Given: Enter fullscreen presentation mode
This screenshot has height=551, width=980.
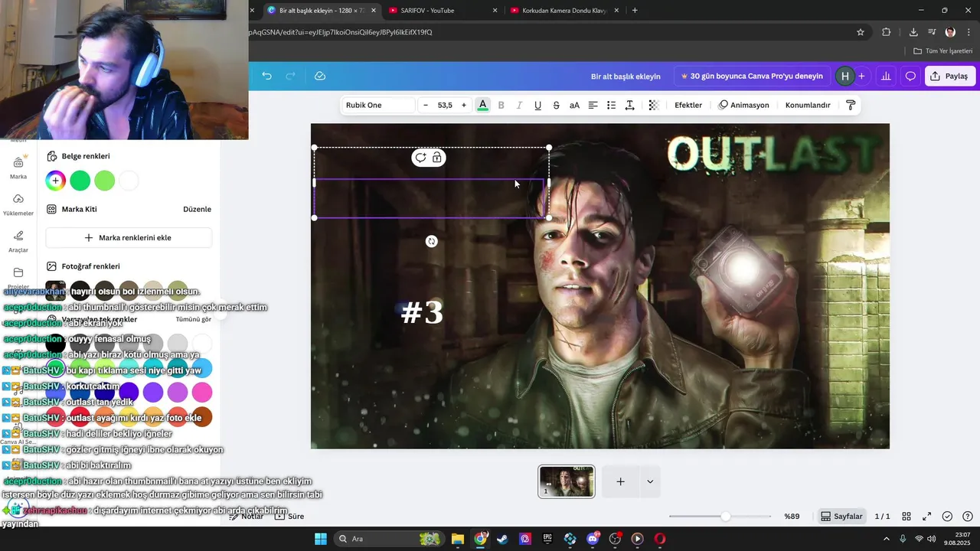Looking at the screenshot, I should click(x=926, y=517).
